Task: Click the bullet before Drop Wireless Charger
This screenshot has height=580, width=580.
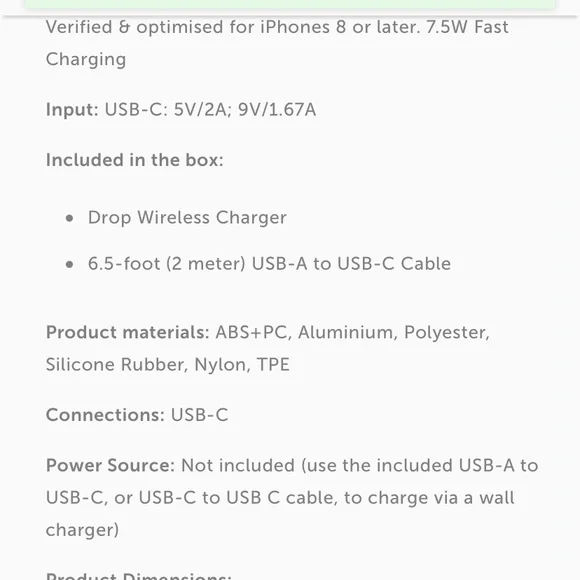Action: click(69, 218)
